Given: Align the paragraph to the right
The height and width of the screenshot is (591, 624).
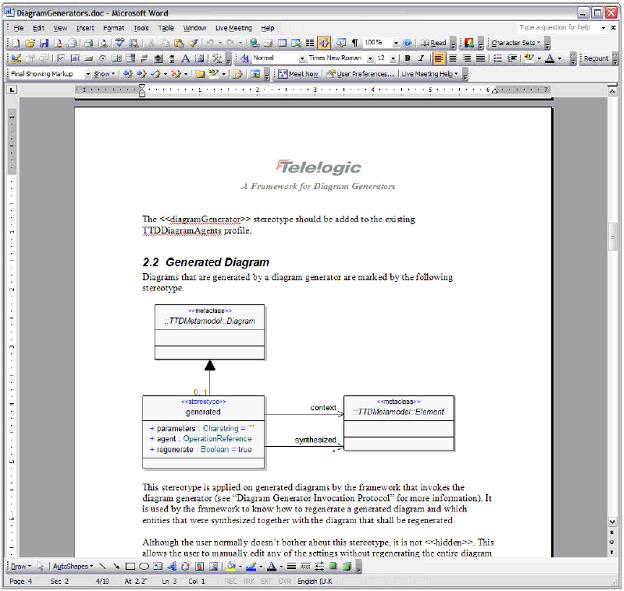Looking at the screenshot, I should coord(467,59).
